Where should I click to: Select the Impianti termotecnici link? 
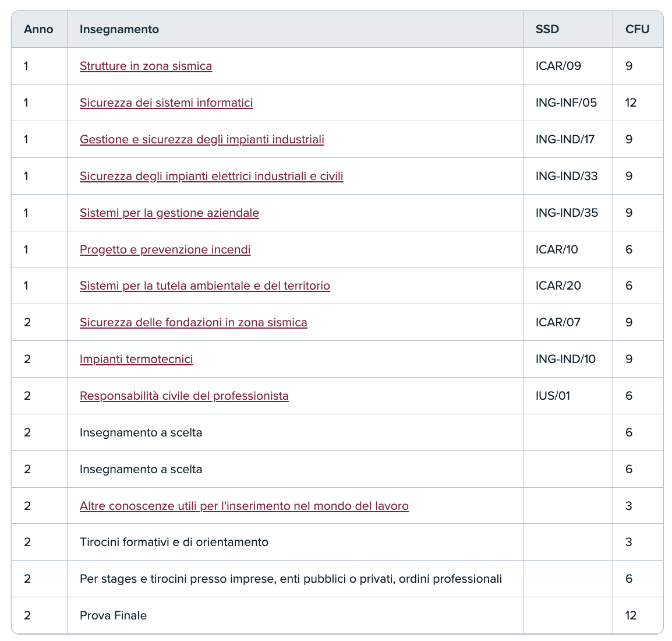136,359
